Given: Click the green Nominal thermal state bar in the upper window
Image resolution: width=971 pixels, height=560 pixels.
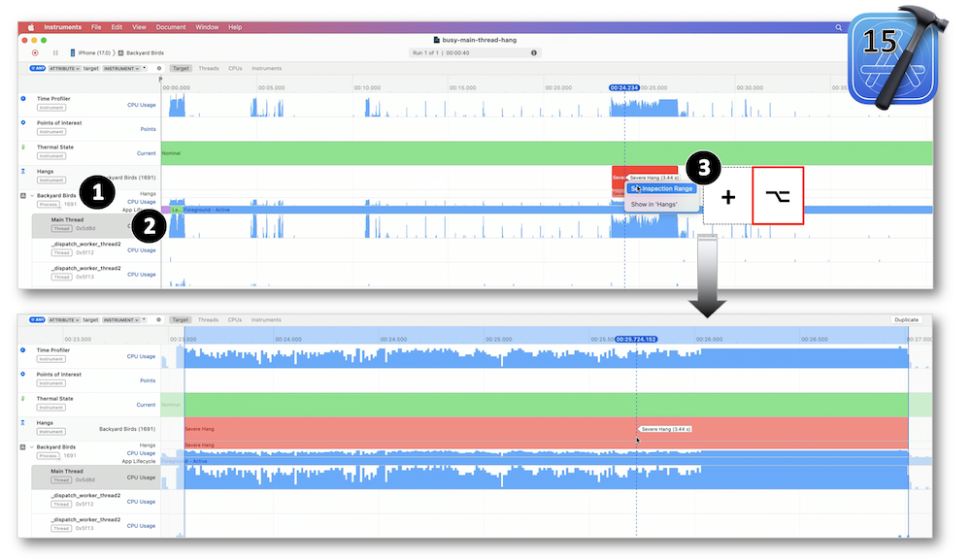Looking at the screenshot, I should click(x=547, y=153).
